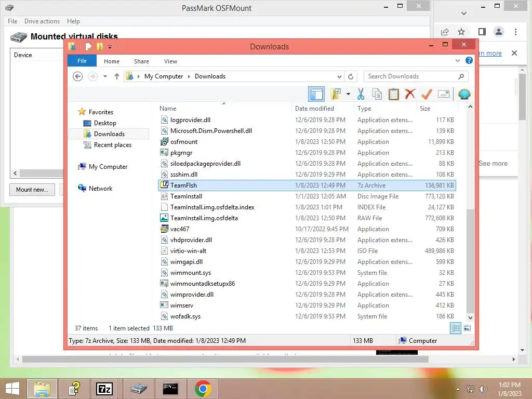Click the orange checkmark icon
532x399 pixels.
point(427,94)
